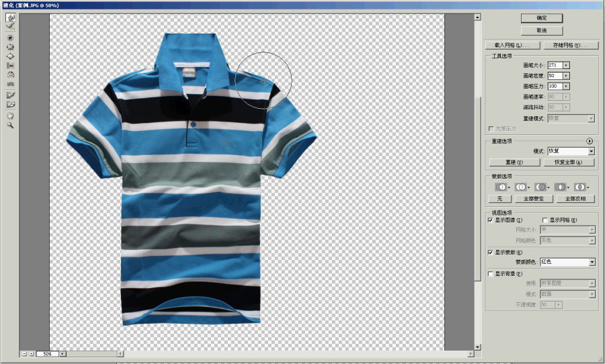
Task: Select the Zoom magnifier tool
Action: coord(11,124)
